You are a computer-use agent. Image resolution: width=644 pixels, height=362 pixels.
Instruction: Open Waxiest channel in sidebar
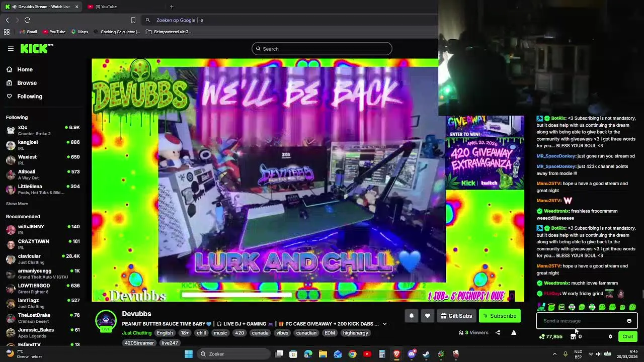[x=43, y=159]
